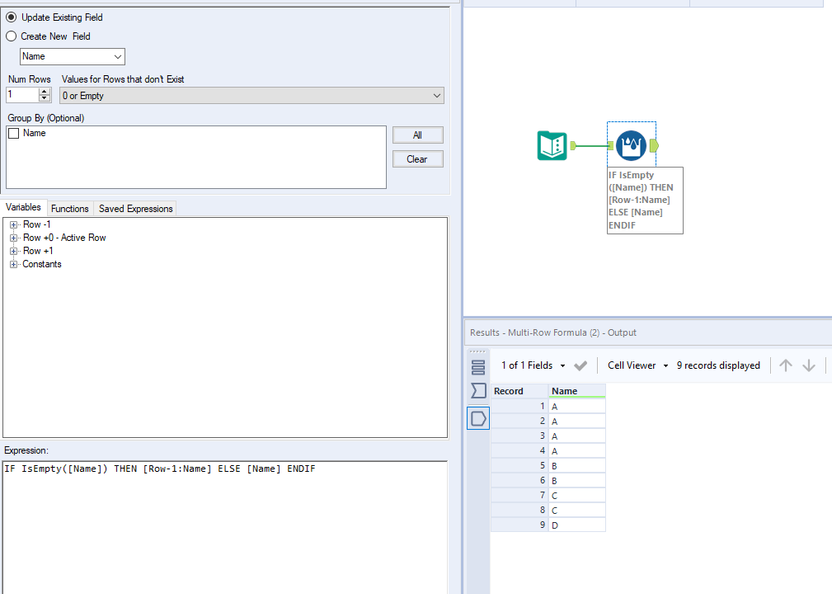The image size is (832, 594).
Task: Switch to the Variables tab
Action: click(23, 207)
